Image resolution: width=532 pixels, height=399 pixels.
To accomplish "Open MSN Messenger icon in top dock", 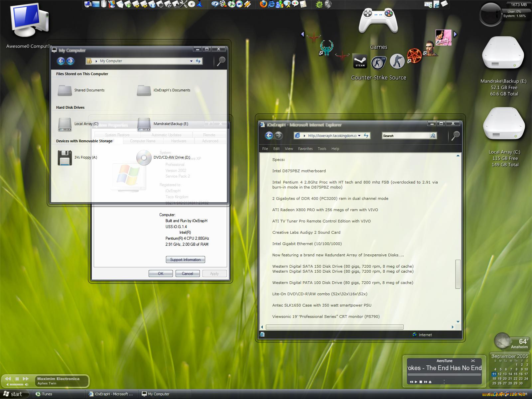I will coord(279,4).
